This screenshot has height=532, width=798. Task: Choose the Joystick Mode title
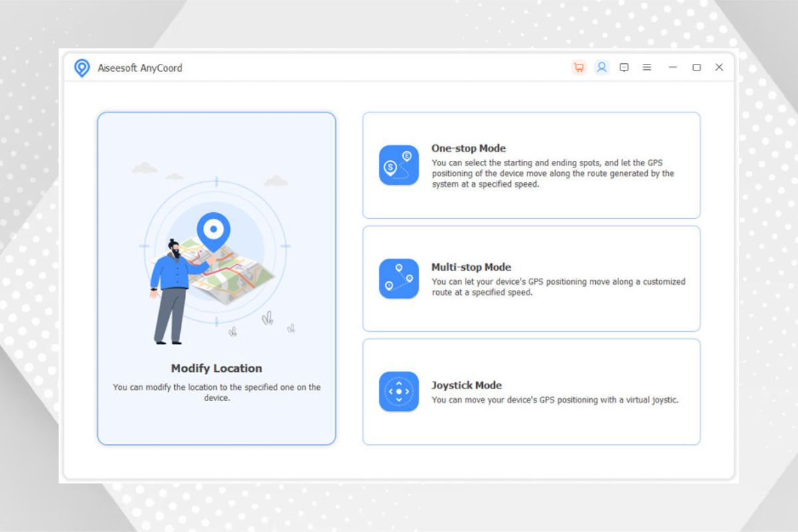[x=466, y=385]
